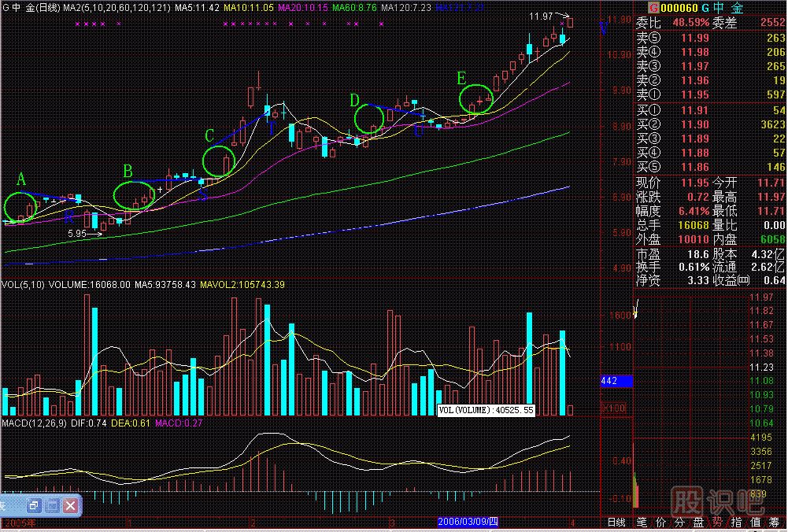788x532 pixels.
Task: Click the maximize icon on the minimized bottom-left window
Action: [x=52, y=504]
